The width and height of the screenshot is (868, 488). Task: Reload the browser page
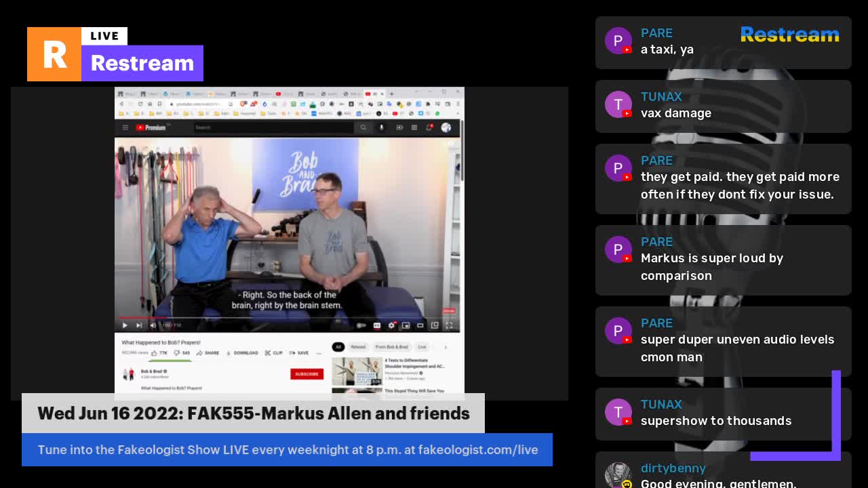[140, 104]
